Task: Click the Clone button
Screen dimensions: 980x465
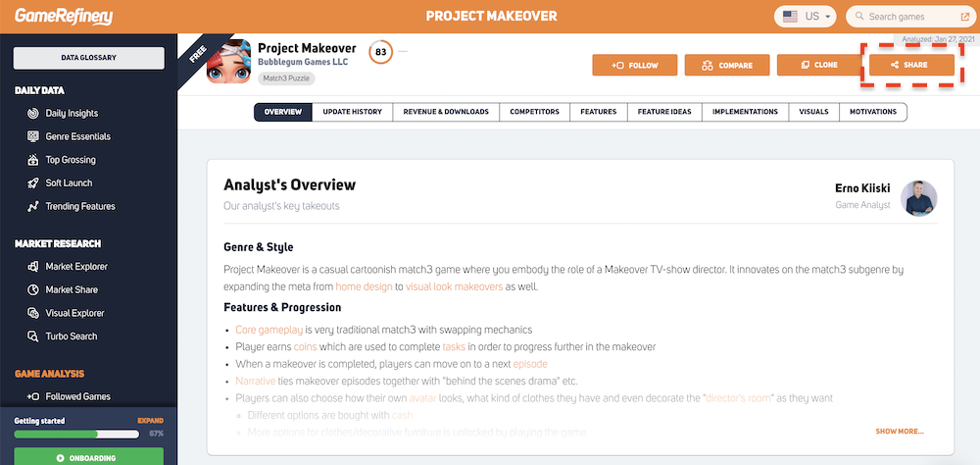Action: point(819,65)
